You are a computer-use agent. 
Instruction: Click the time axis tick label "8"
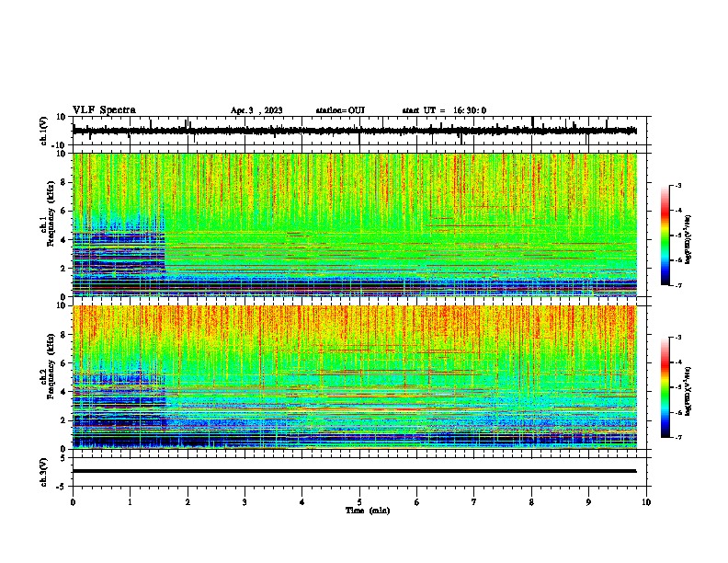531,502
